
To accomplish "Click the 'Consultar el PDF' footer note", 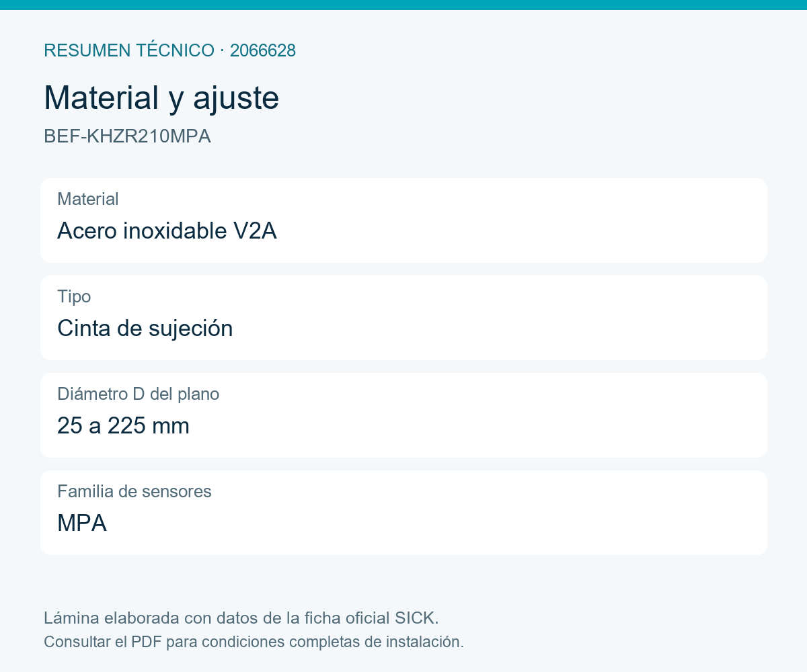I will [254, 642].
